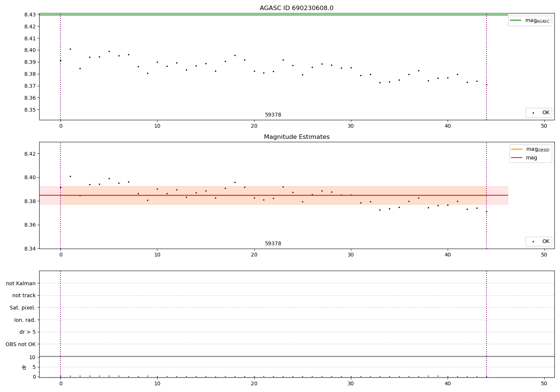
Task: Click the 59378 label in middle plot
Action: (x=273, y=243)
